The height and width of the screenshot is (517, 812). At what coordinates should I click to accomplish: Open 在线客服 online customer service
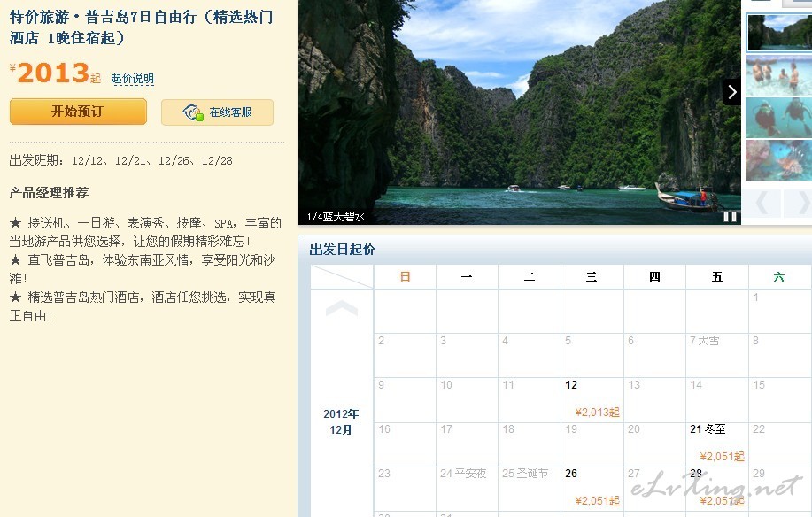point(217,112)
